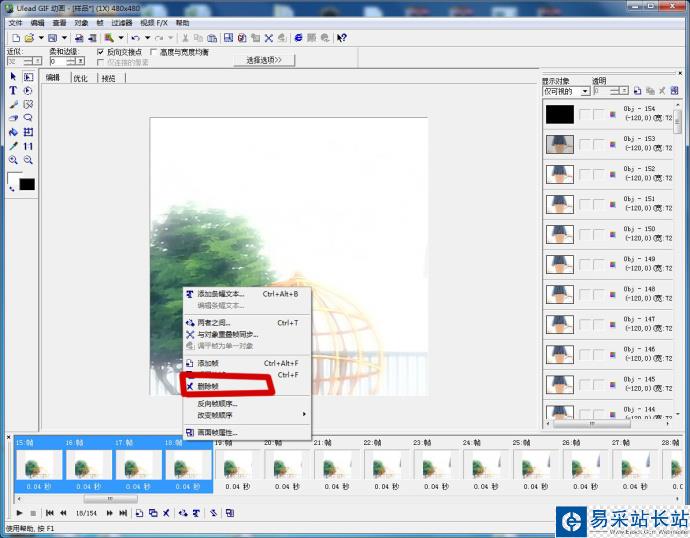The image size is (690, 538).
Task: Open the 显示对象 dropdown
Action: (585, 91)
